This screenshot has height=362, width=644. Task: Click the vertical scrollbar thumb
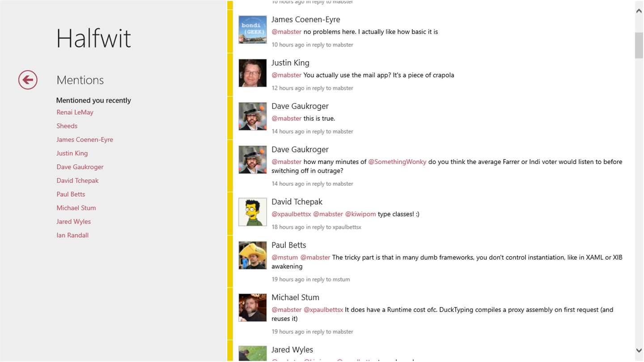coord(639,45)
